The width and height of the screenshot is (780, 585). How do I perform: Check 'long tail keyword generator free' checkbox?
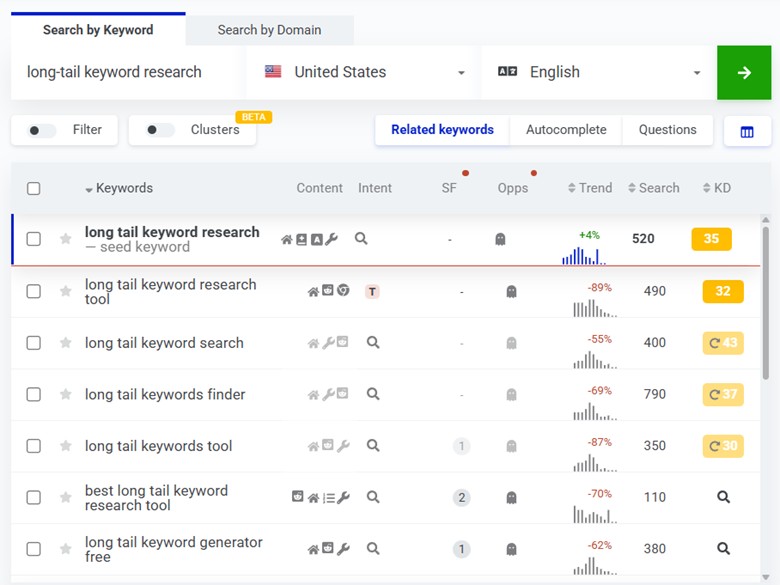[33, 549]
